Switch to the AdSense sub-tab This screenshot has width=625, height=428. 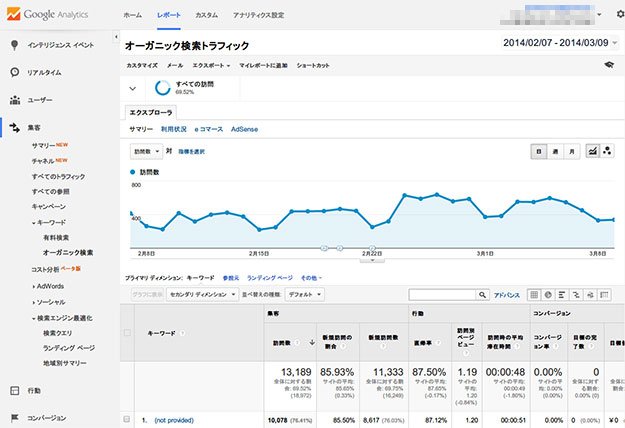244,129
